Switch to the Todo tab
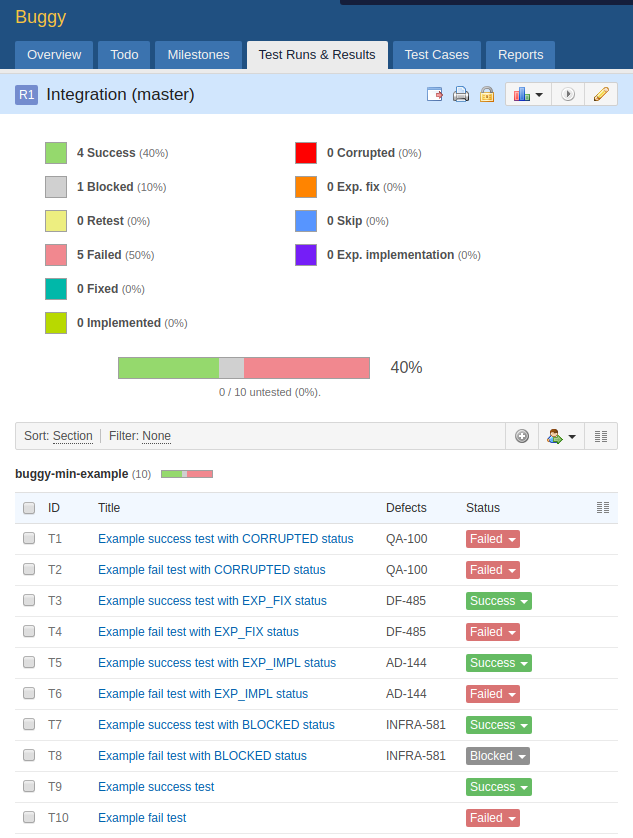Viewport: 633px width, 838px height. coord(124,55)
